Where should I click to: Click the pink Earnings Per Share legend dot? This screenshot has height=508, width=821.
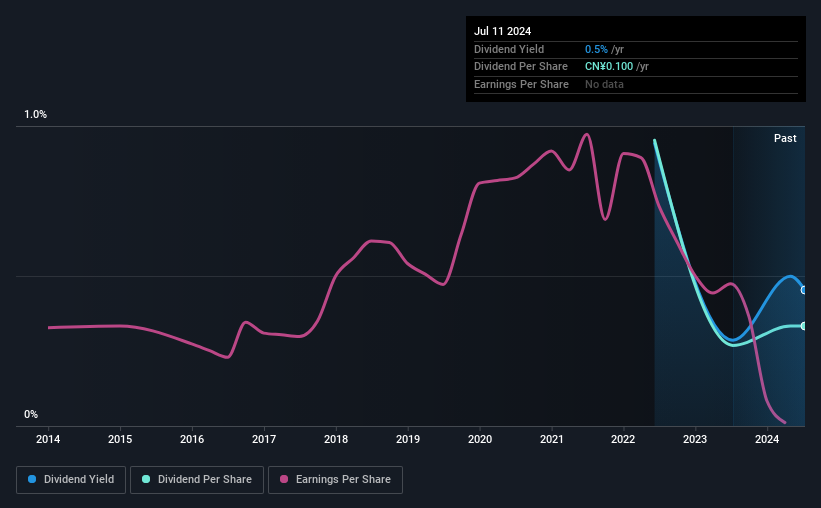point(284,479)
